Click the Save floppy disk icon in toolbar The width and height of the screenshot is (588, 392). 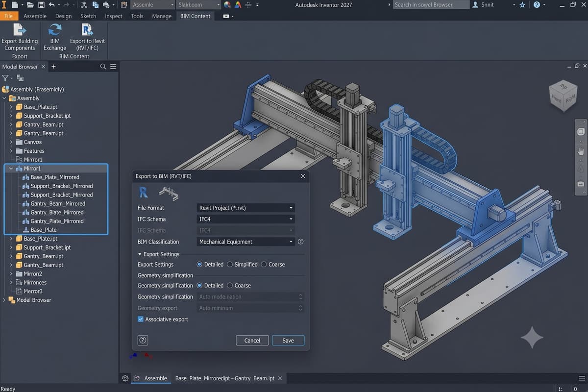tap(41, 5)
